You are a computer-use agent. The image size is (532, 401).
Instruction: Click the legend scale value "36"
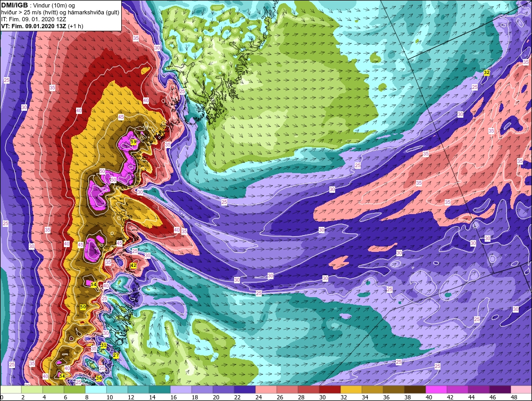(x=386, y=397)
